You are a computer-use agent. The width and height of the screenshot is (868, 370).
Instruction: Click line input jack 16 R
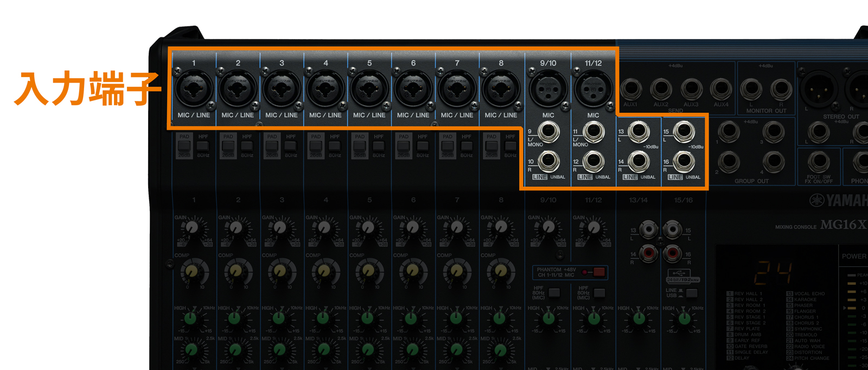point(684,161)
